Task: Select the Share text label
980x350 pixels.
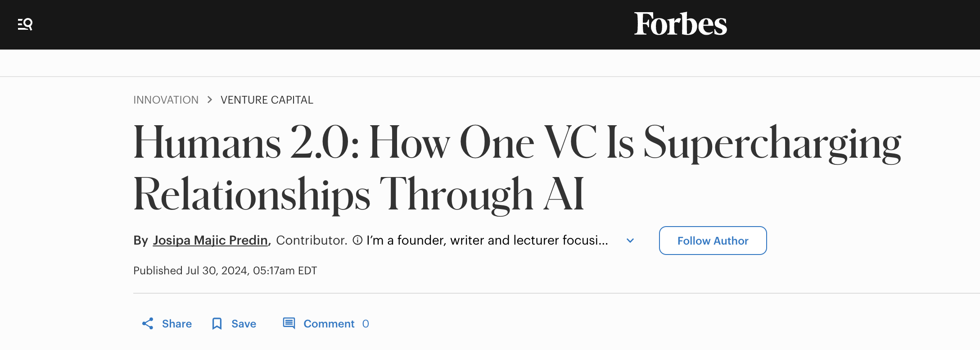Action: pyautogui.click(x=177, y=324)
